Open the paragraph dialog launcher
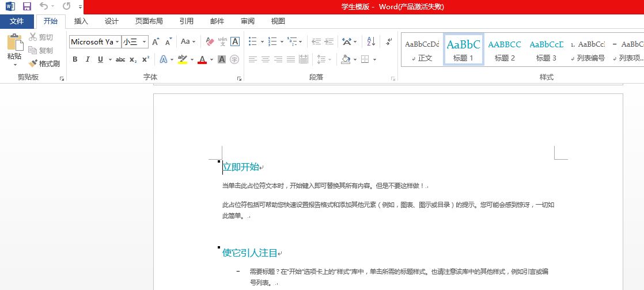 point(393,78)
